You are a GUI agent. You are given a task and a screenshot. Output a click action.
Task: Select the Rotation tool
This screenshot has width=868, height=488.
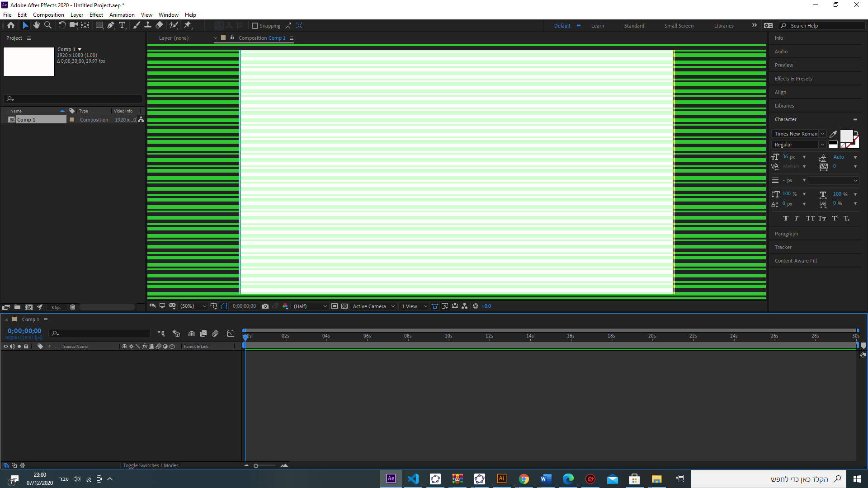[62, 25]
